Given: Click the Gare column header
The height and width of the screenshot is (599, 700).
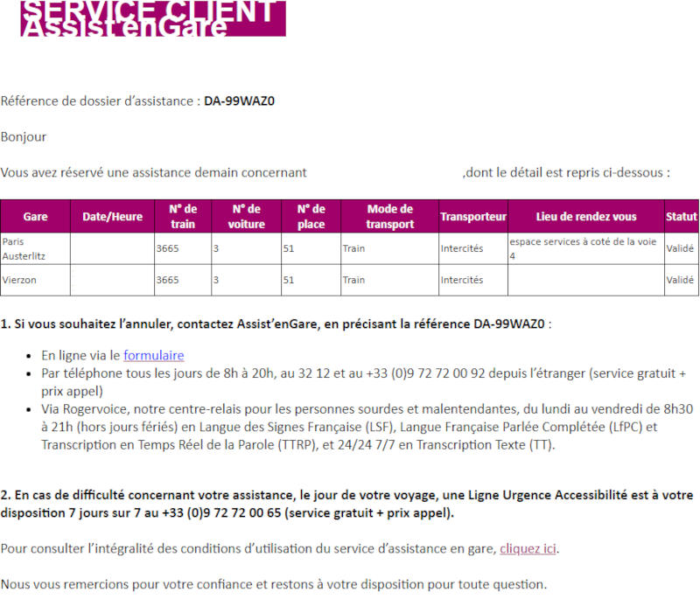Looking at the screenshot, I should coord(35,217).
